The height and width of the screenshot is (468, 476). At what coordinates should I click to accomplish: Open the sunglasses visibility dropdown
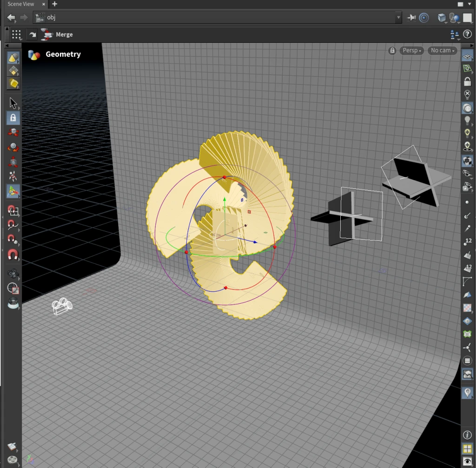[468, 174]
